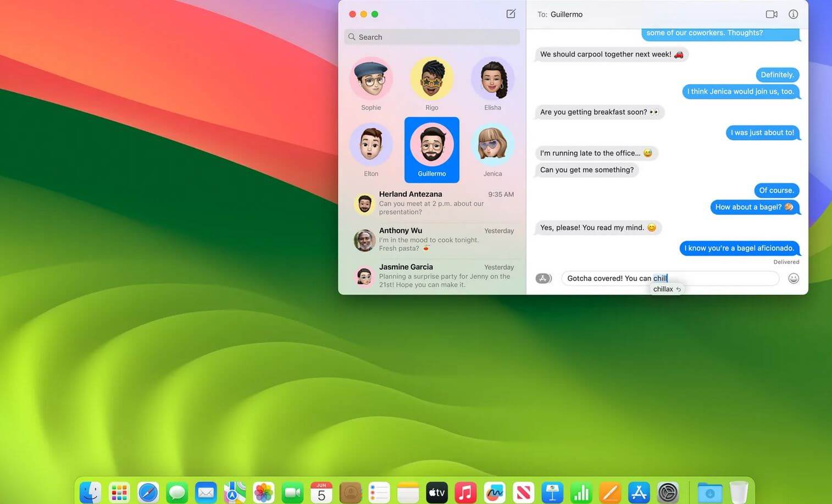
Task: Open Rigo's pinned conversation
Action: 432,84
